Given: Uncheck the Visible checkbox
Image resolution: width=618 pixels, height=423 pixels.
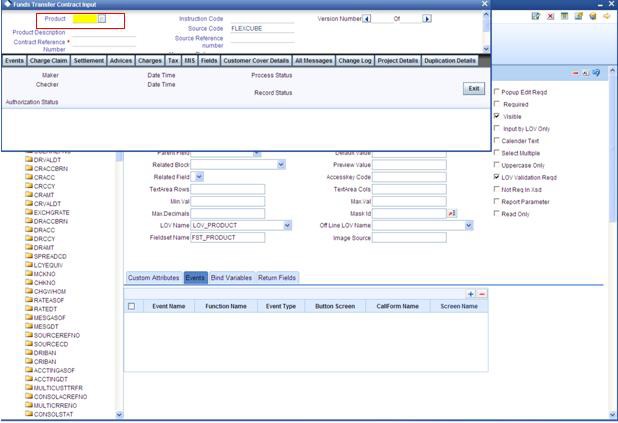Looking at the screenshot, I should [x=497, y=116].
